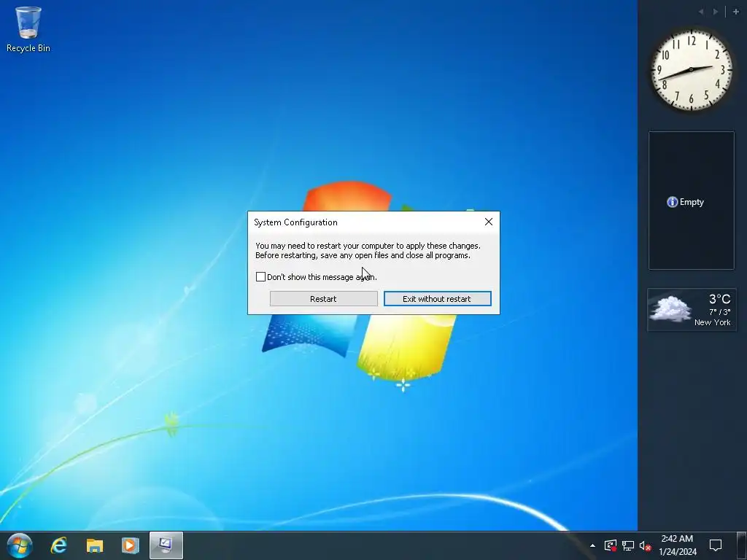Click the sidebar previous page arrow
The image size is (747, 560).
(701, 12)
